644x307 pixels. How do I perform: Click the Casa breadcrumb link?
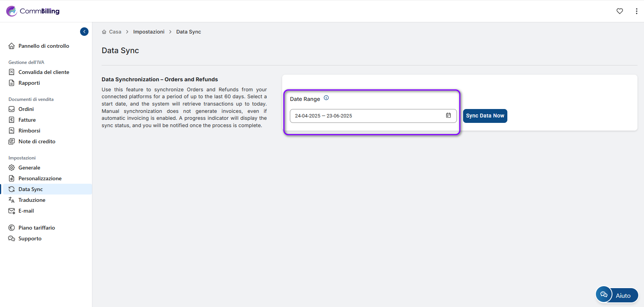click(x=115, y=32)
